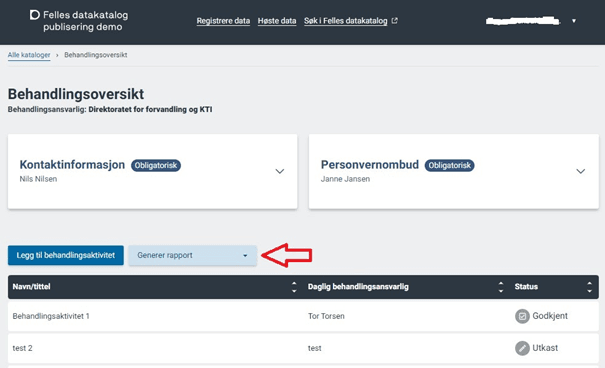605x368 pixels.
Task: Expand the Personvernombud card chevron
Action: click(x=581, y=171)
